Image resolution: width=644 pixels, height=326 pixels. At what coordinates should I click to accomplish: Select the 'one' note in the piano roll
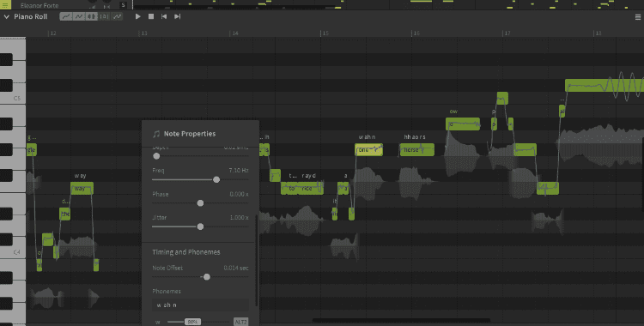369,150
